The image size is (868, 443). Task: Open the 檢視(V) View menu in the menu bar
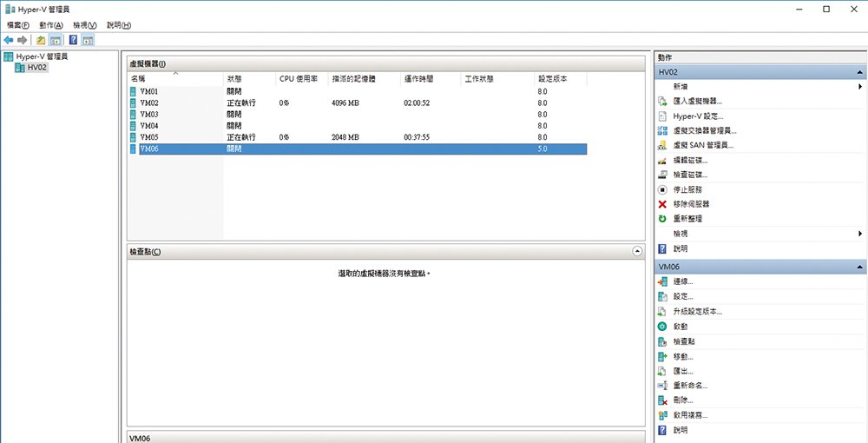coord(85,25)
